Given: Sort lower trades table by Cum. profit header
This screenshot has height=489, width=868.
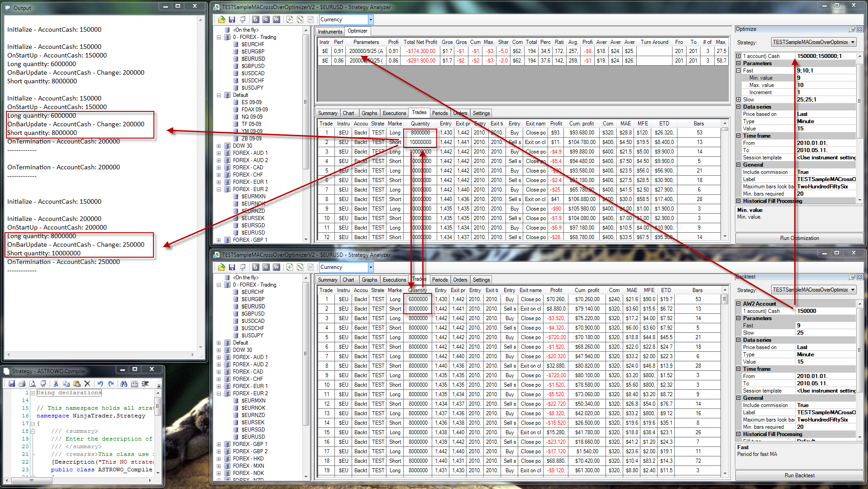Looking at the screenshot, I should pos(587,290).
